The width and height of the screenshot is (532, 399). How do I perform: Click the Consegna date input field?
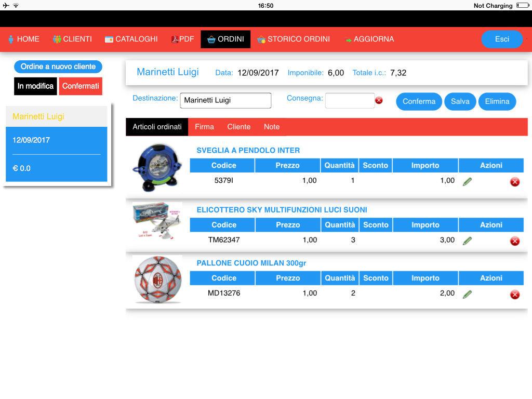350,100
